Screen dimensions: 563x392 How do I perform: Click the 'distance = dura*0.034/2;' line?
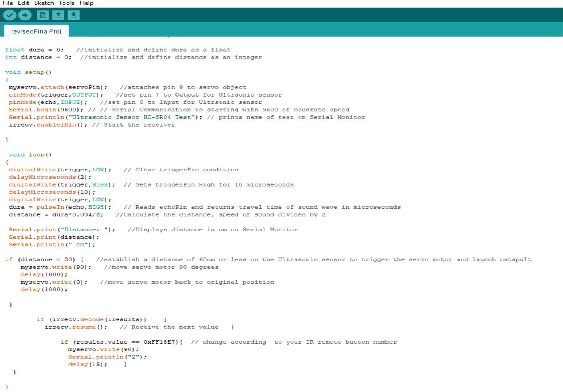[x=56, y=215]
